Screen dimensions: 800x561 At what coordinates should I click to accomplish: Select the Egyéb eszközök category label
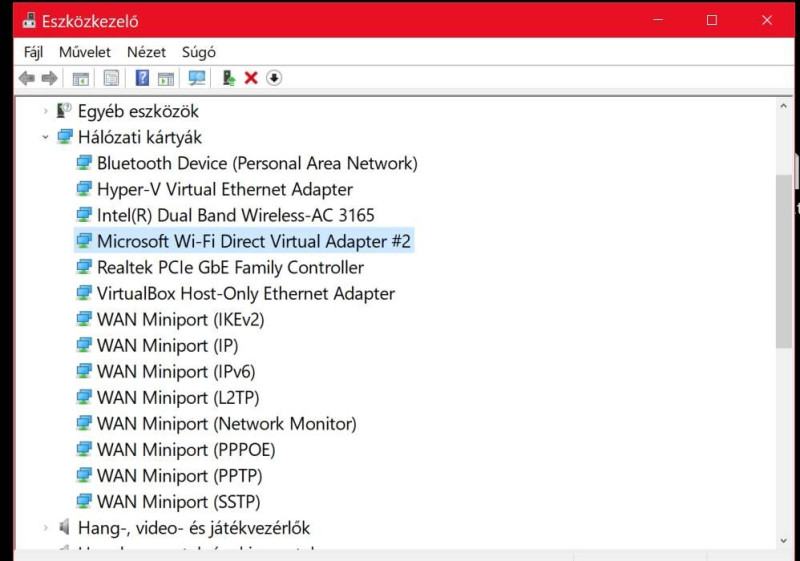point(138,111)
